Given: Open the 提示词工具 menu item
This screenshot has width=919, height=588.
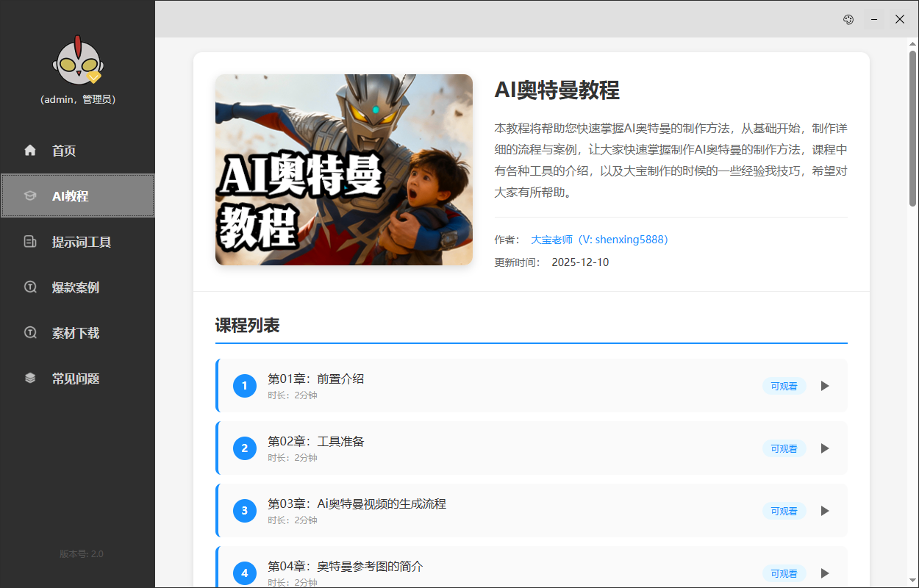Looking at the screenshot, I should 81,242.
